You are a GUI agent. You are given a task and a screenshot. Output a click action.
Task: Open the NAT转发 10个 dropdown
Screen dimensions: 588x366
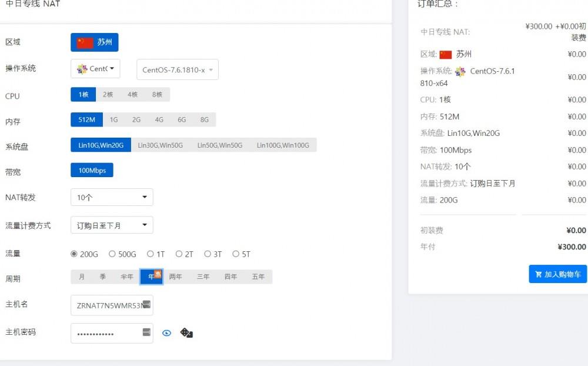[112, 197]
